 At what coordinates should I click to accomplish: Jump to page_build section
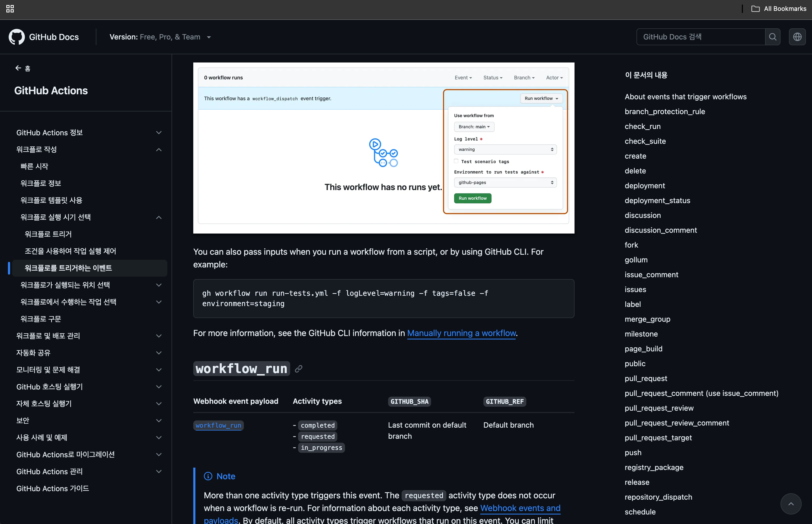[x=644, y=349]
